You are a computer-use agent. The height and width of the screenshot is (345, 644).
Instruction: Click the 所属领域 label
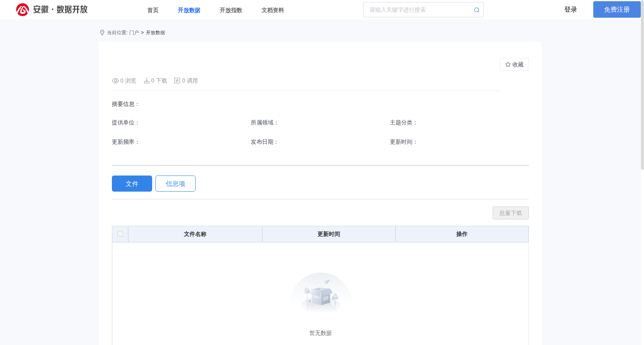(x=264, y=122)
